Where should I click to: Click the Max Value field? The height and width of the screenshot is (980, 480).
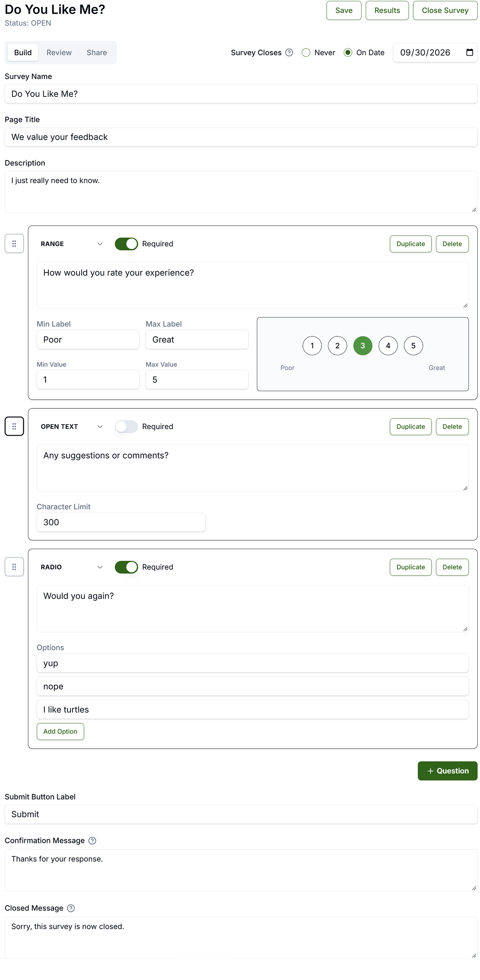[x=197, y=380]
